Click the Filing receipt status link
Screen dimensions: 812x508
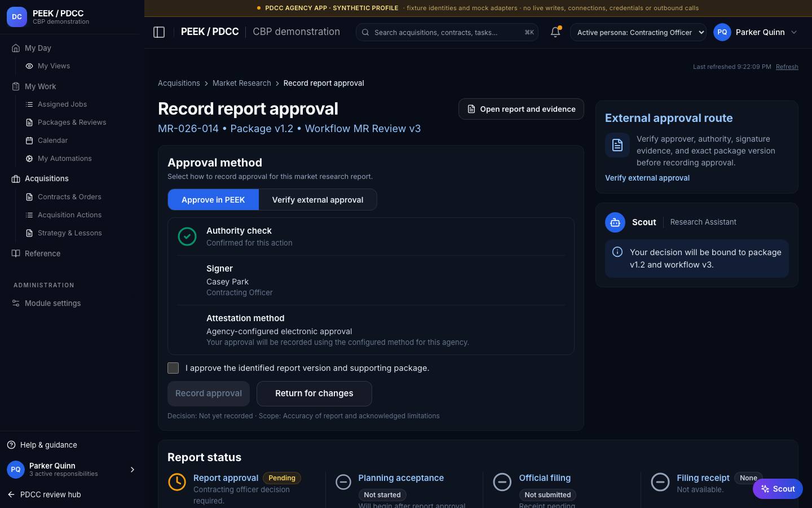tap(703, 478)
